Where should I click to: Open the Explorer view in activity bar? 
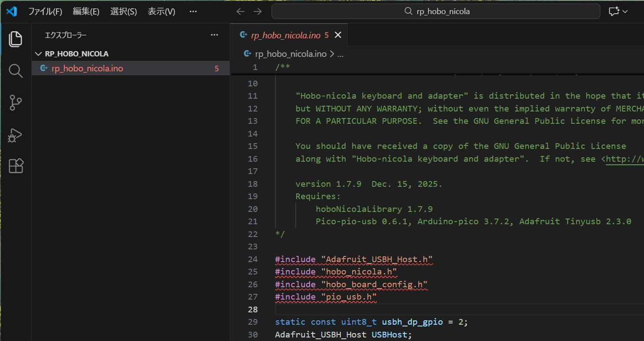15,39
